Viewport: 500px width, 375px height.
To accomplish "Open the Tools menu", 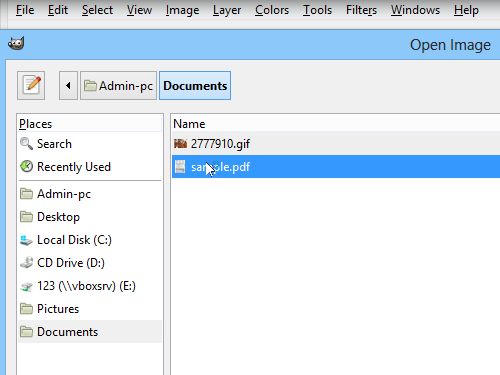I will 317,10.
